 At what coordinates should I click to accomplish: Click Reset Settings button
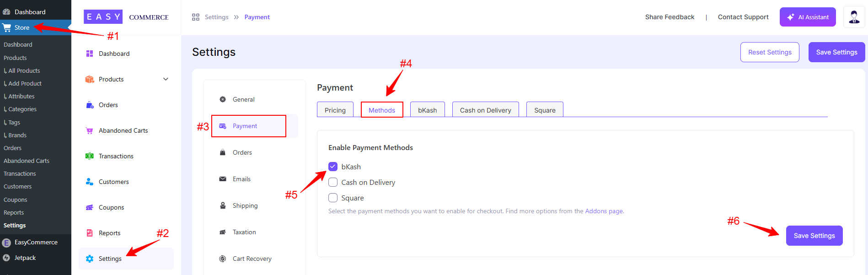[770, 52]
